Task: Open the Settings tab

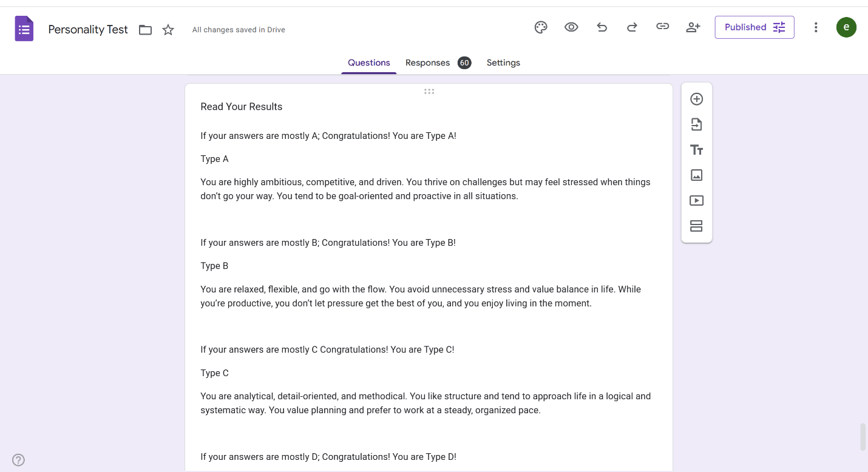Action: (503, 62)
